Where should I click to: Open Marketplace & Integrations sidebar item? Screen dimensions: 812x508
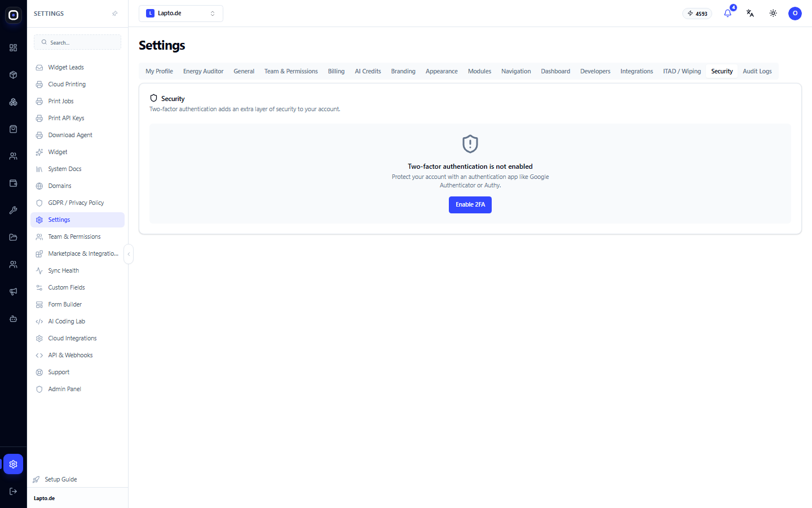pyautogui.click(x=77, y=253)
